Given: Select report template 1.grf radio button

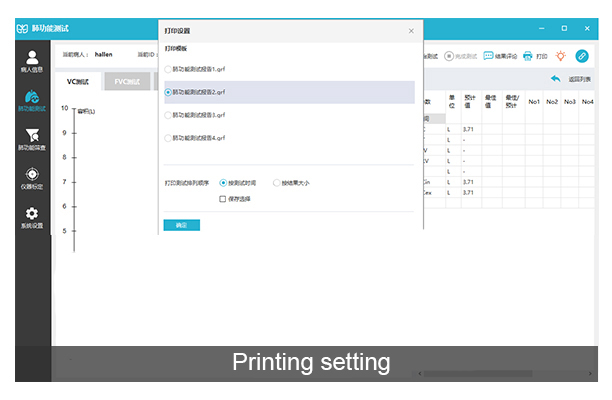Looking at the screenshot, I should click(x=168, y=69).
